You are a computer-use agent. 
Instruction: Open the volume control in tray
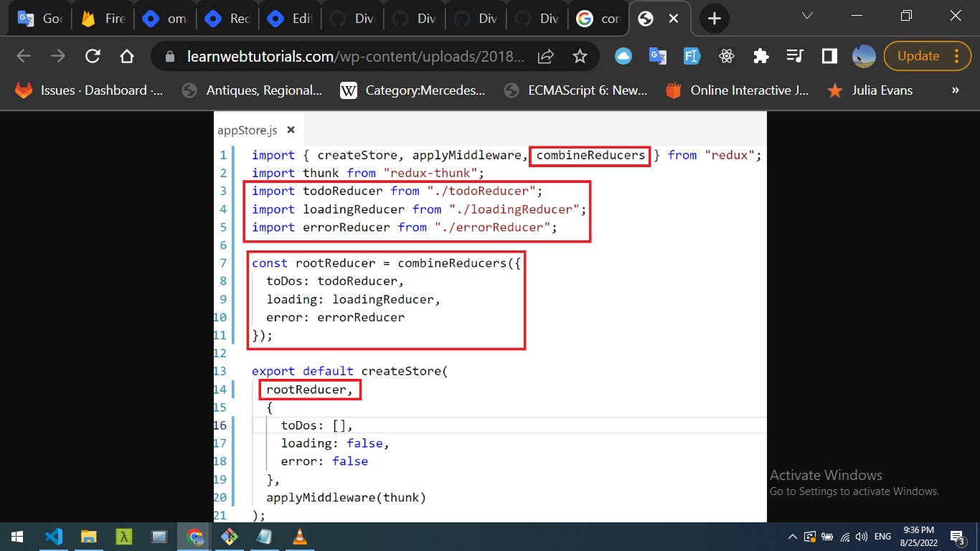click(862, 537)
